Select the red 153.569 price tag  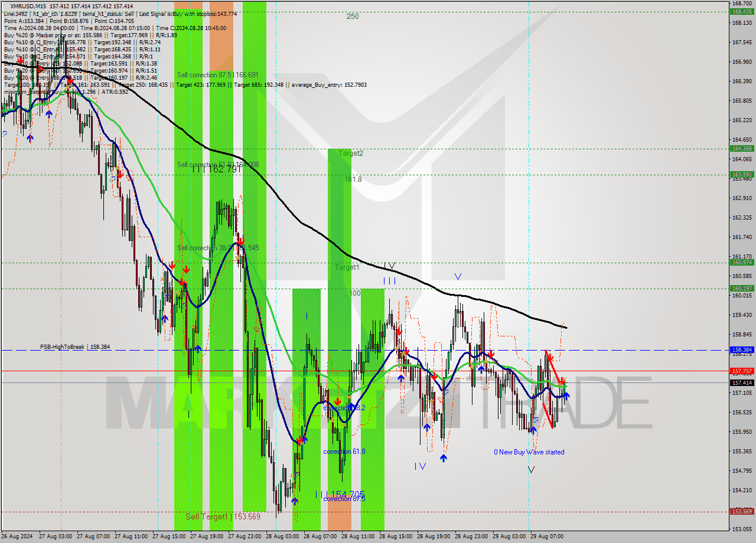tap(742, 511)
